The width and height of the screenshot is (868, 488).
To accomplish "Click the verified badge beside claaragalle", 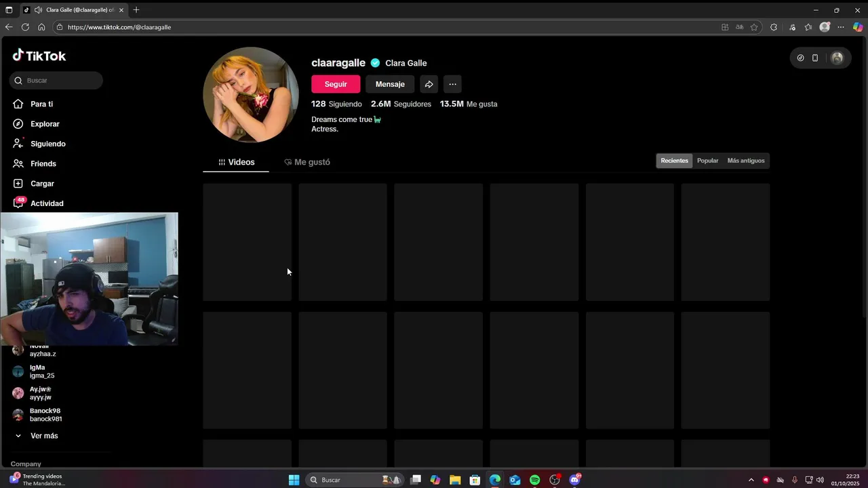I will point(375,63).
